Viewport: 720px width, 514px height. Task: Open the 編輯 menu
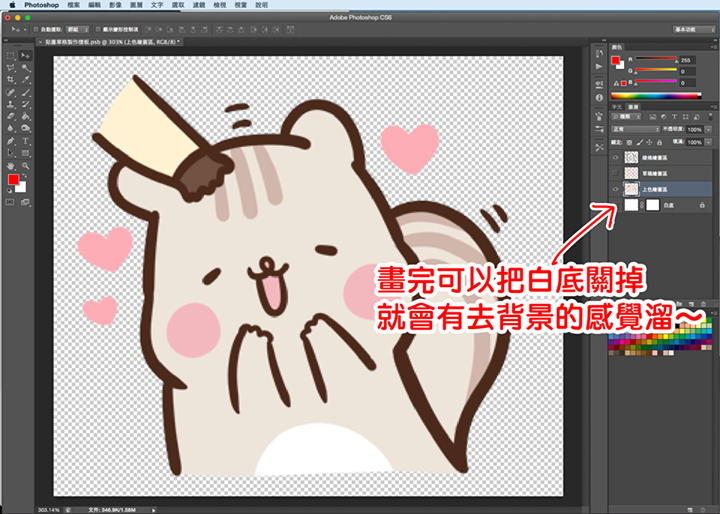pyautogui.click(x=95, y=5)
